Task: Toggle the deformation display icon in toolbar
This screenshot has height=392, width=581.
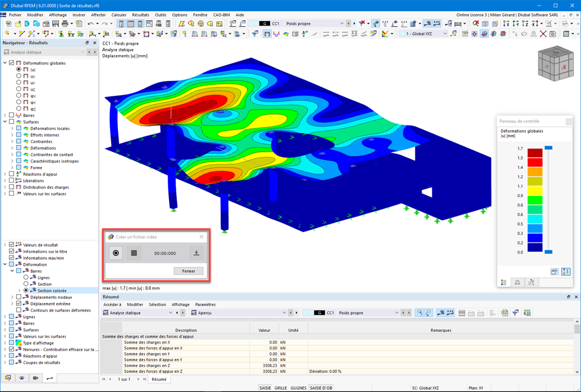Action: click(267, 33)
